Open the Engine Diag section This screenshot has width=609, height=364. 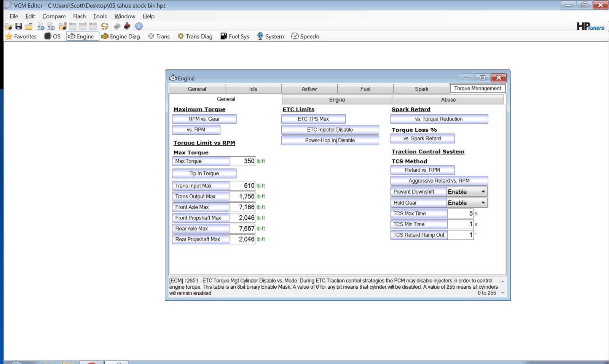[x=120, y=37]
